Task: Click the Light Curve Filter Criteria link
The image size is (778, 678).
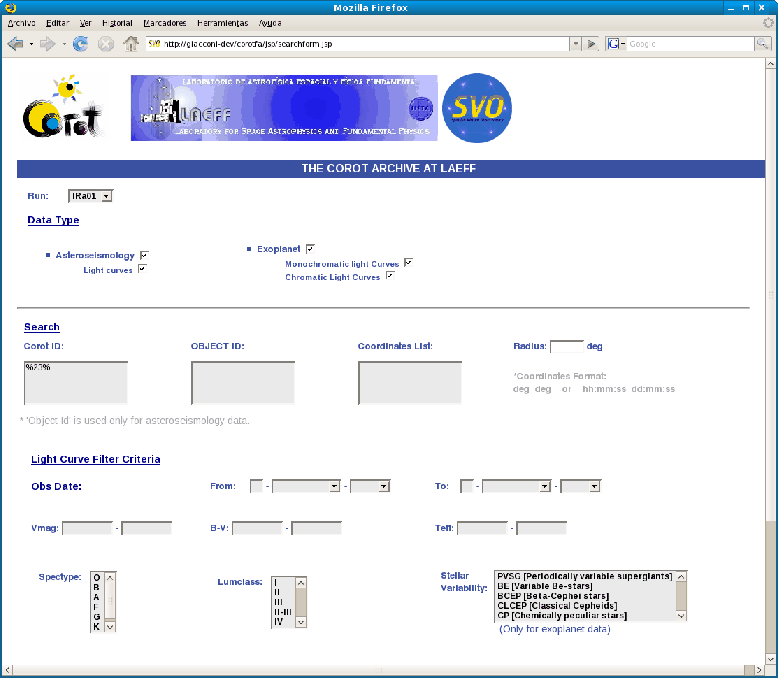Action: tap(95, 459)
